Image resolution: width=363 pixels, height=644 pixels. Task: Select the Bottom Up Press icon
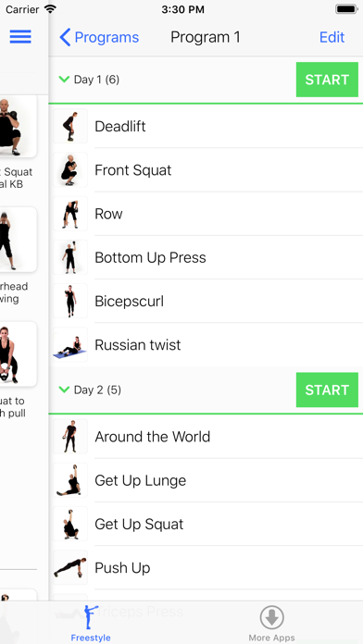(x=70, y=257)
